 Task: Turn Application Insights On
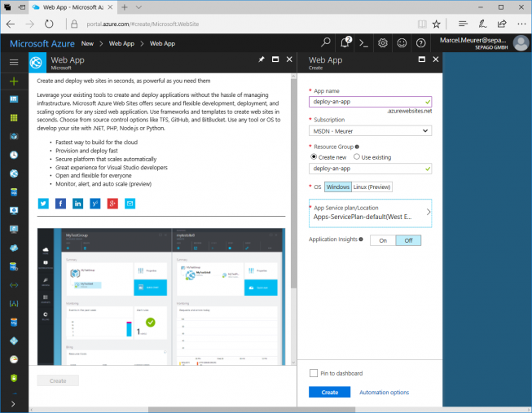[383, 240]
